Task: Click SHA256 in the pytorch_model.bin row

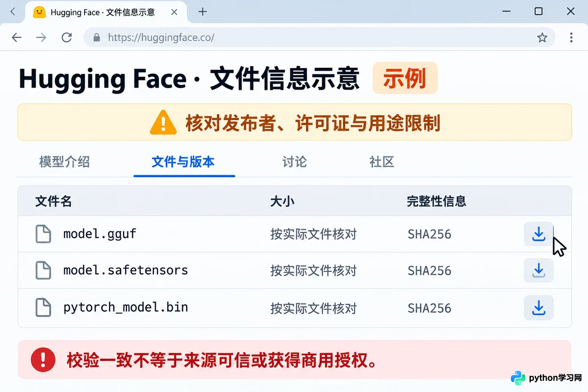Action: [x=430, y=308]
